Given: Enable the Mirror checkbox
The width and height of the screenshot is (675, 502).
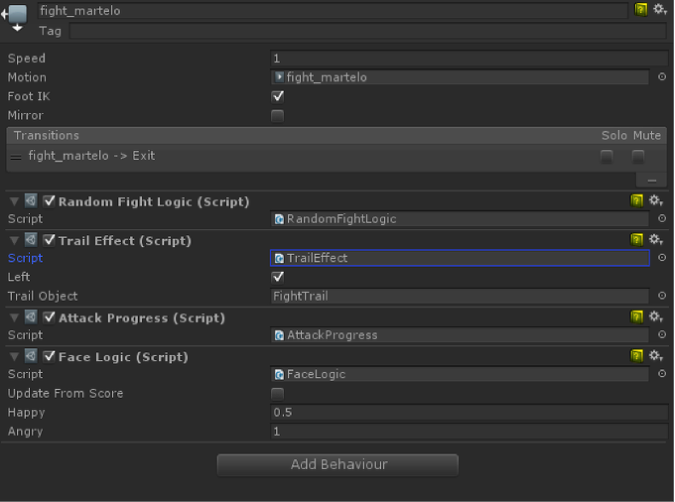Looking at the screenshot, I should [x=278, y=116].
